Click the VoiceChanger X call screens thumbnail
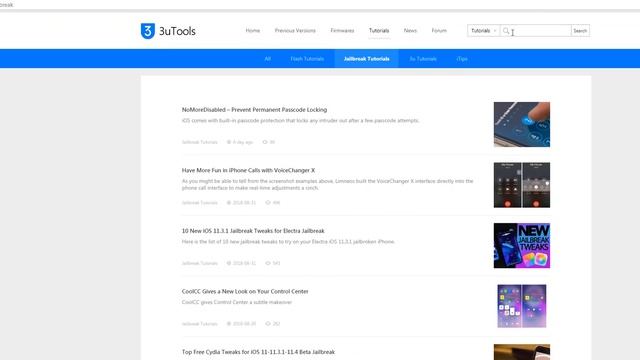The height and width of the screenshot is (360, 640). click(522, 185)
